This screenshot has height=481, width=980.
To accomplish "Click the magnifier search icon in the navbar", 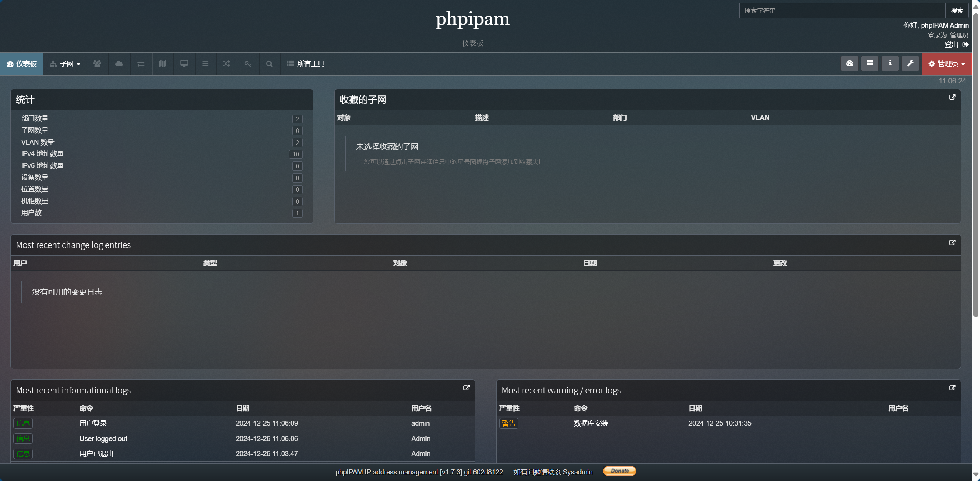I will pyautogui.click(x=270, y=63).
